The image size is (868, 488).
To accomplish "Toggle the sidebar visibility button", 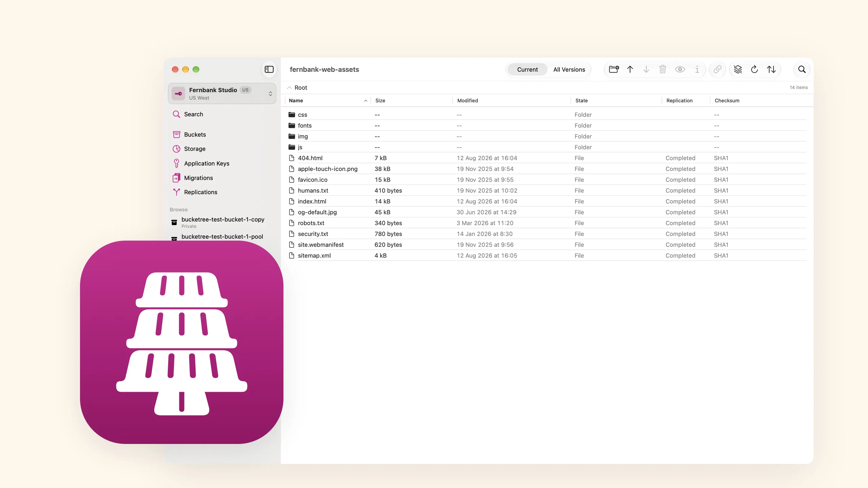I will (x=269, y=69).
